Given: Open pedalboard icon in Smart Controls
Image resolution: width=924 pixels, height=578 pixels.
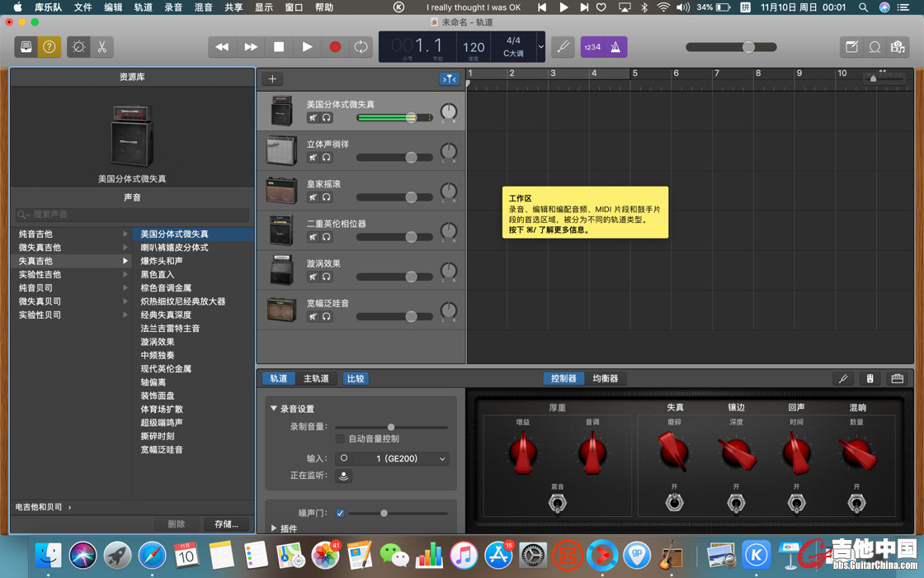Looking at the screenshot, I should pyautogui.click(x=897, y=379).
